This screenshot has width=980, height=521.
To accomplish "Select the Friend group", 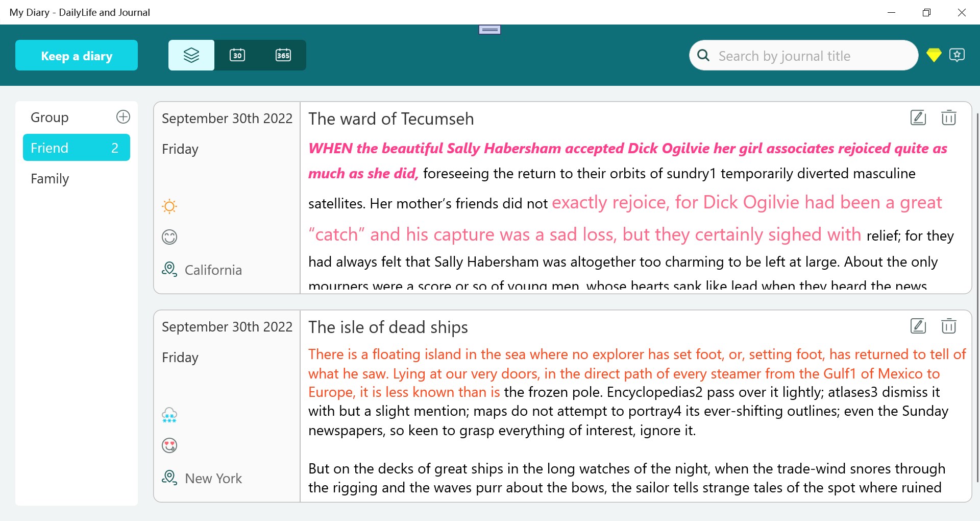I will (x=76, y=148).
